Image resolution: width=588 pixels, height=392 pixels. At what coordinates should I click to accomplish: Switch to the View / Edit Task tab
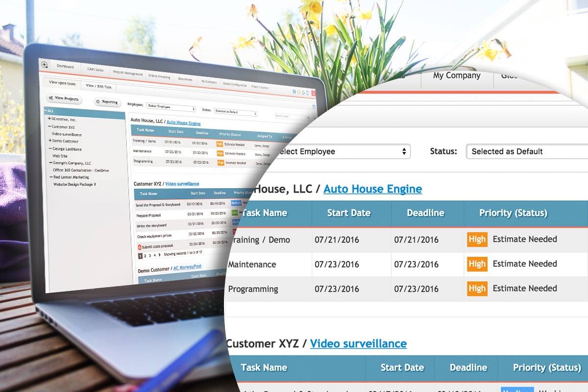[98, 86]
